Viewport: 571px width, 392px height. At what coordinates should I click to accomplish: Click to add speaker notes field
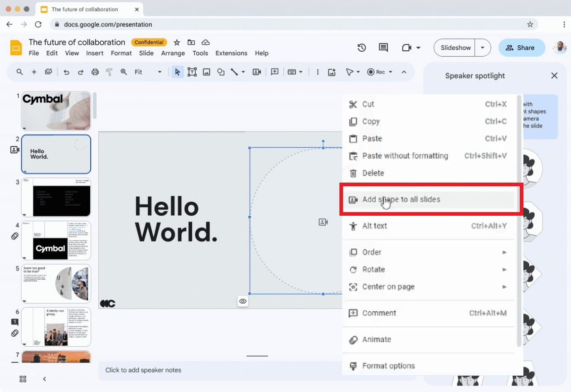tap(257, 370)
